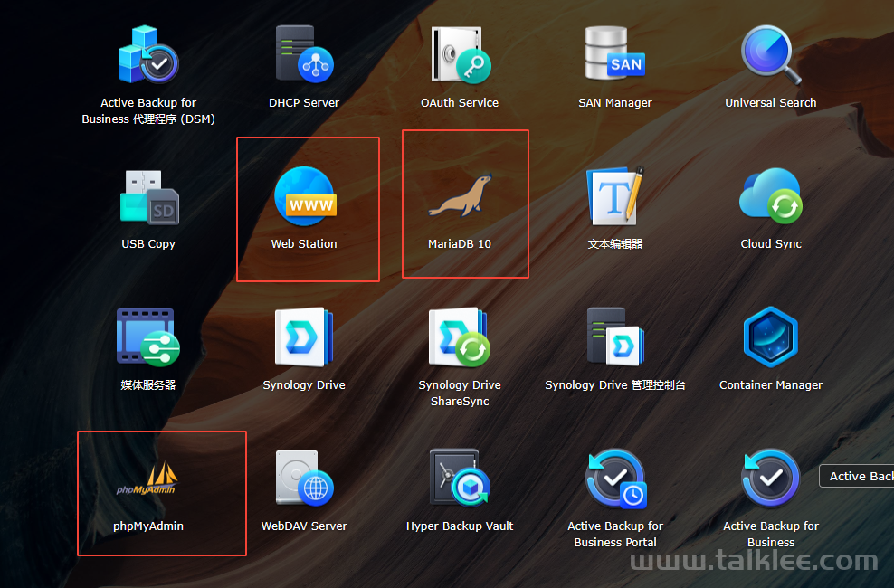Open MariaDB 10
Screen dimensions: 894x588
coord(460,196)
